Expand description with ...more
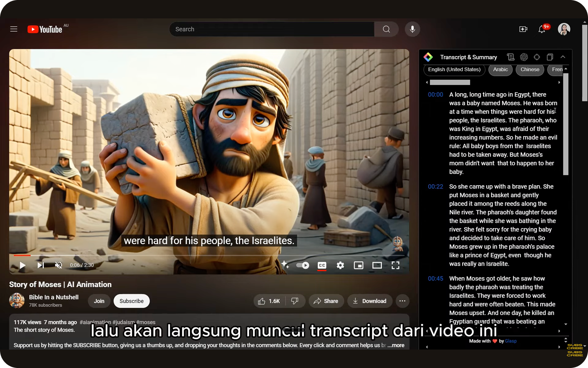The height and width of the screenshot is (368, 588). pyautogui.click(x=396, y=345)
